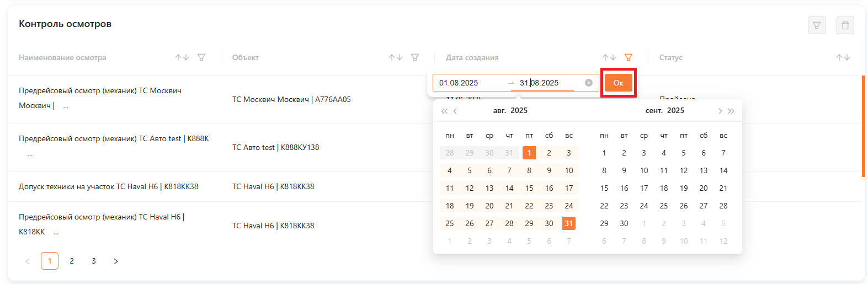Jump to next year in calendar
This screenshot has height=284, width=868.
point(731,111)
